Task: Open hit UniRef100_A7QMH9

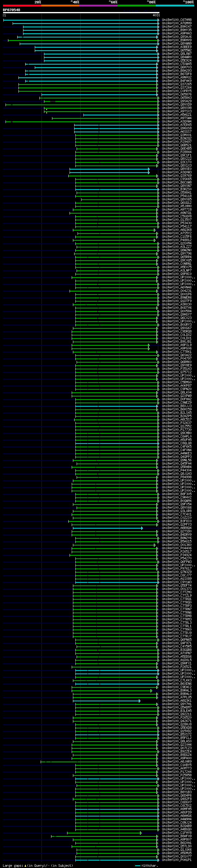Action: (x=177, y=23)
